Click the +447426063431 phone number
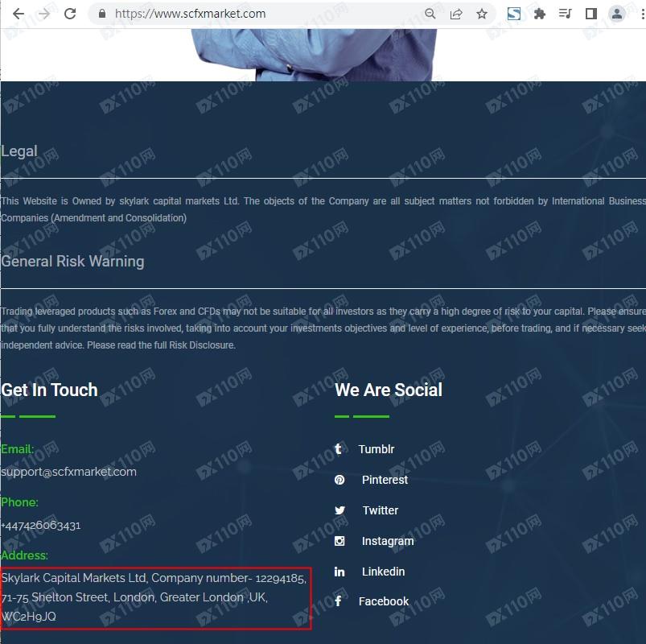 click(x=41, y=525)
